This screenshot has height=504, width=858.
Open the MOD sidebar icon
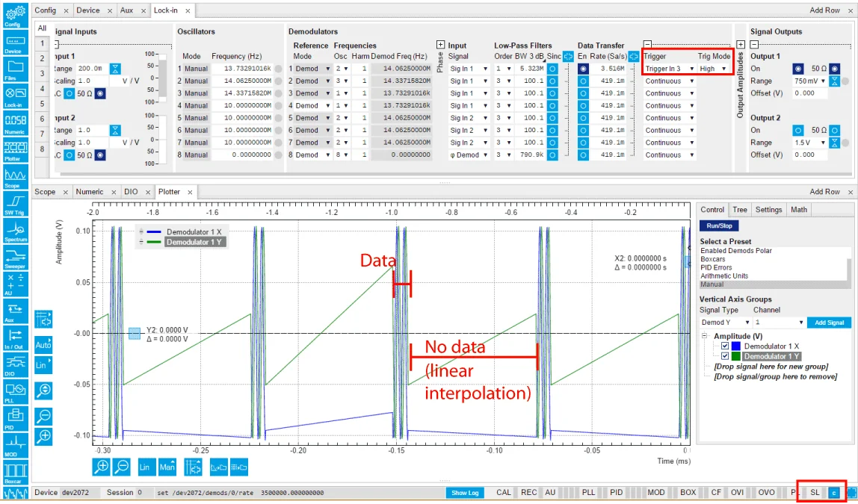15,444
